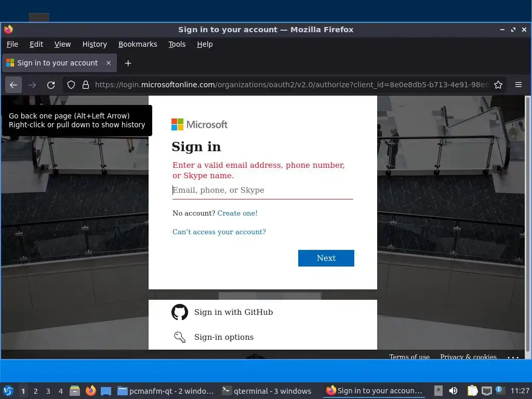Screen dimensions: 532x399
Task: Open the desktop start menu icon
Action: click(x=8, y=391)
